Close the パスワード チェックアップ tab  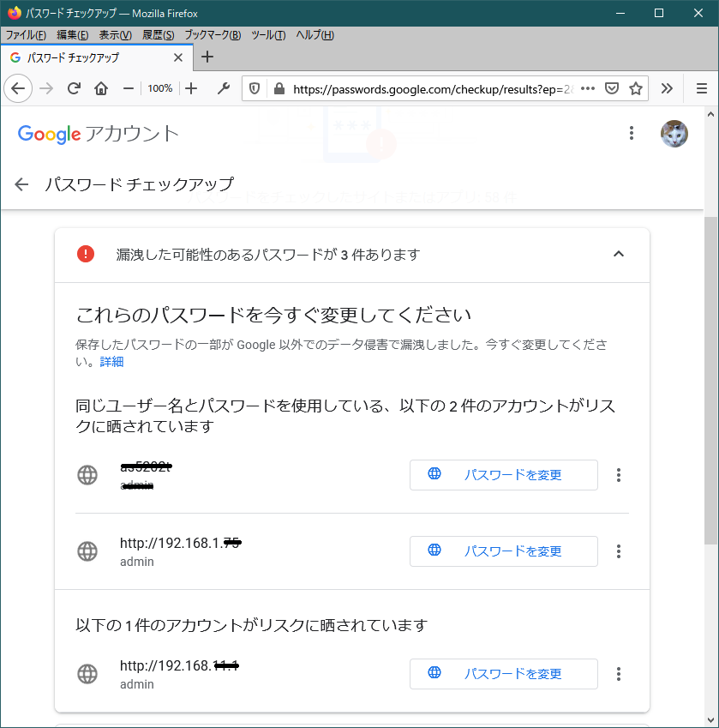pyautogui.click(x=178, y=57)
